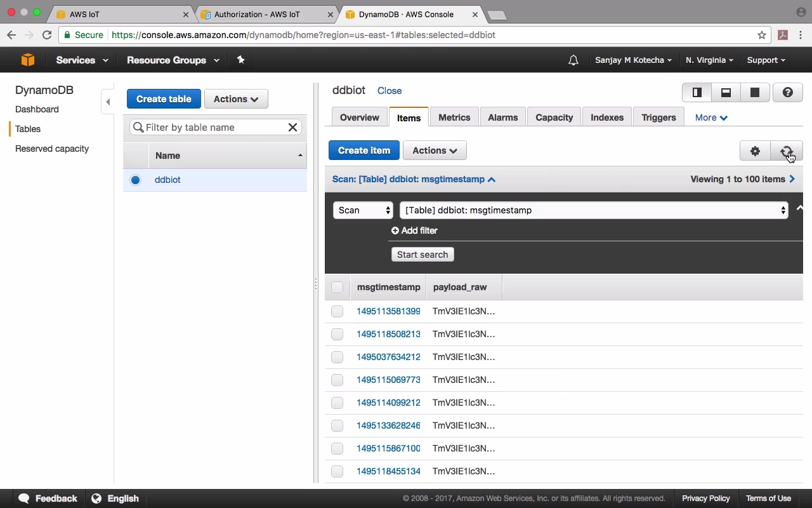Open the Resource Groups dropdown
The width and height of the screenshot is (812, 508).
[173, 60]
